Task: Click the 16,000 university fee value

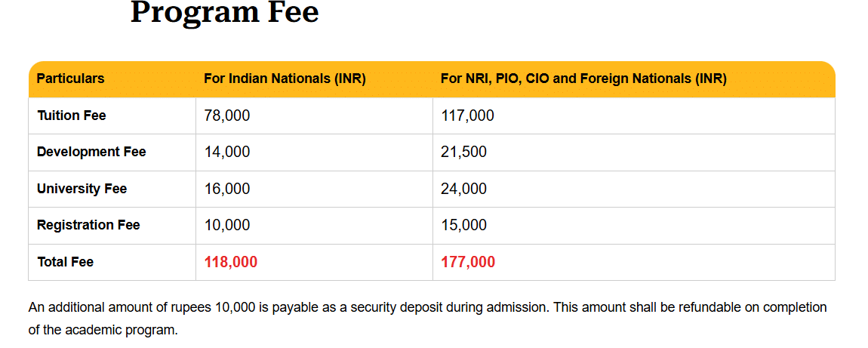Action: (226, 189)
